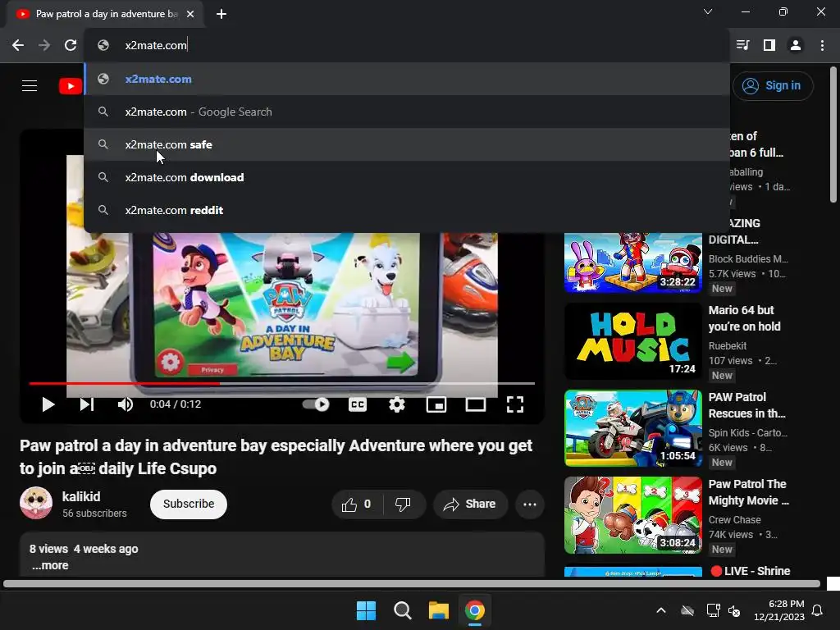
Task: Subscribe to the kalikid channel
Action: coord(189,504)
